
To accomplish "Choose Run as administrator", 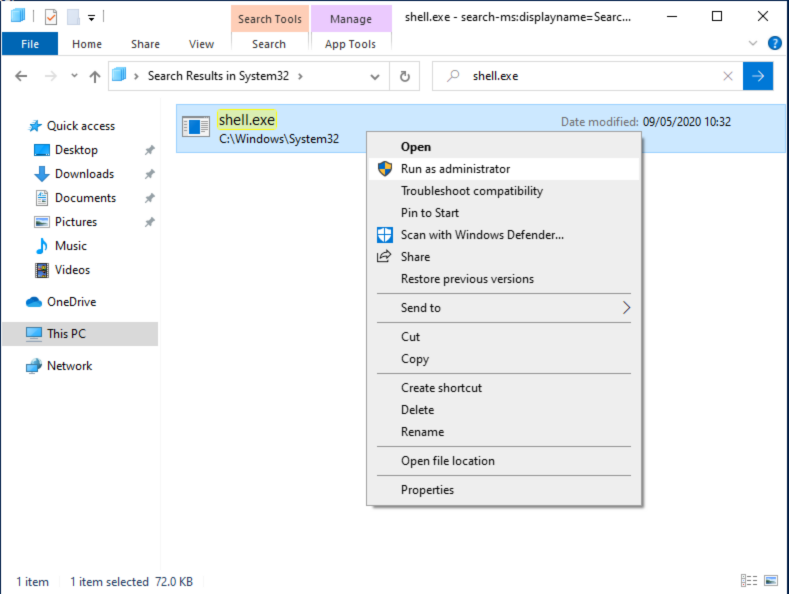I will pos(504,169).
